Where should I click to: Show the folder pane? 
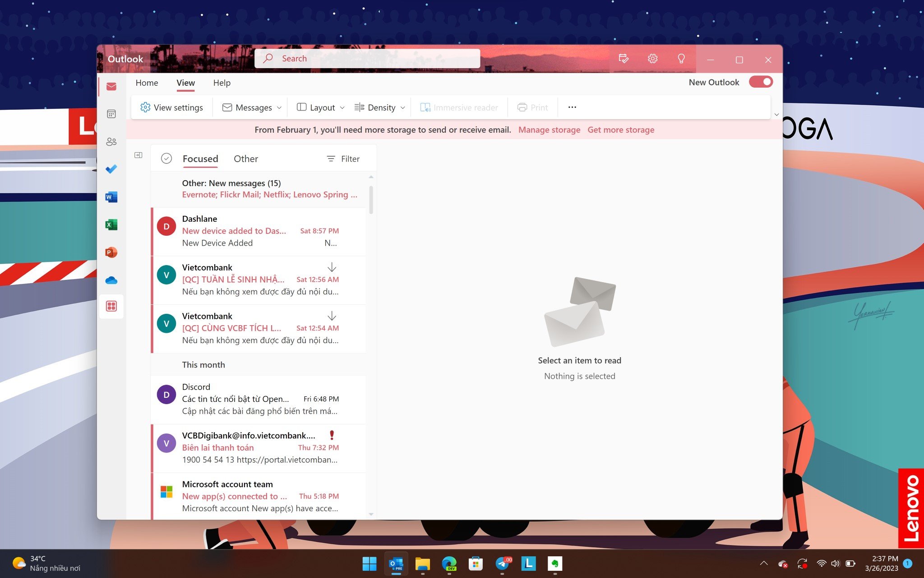pyautogui.click(x=139, y=155)
